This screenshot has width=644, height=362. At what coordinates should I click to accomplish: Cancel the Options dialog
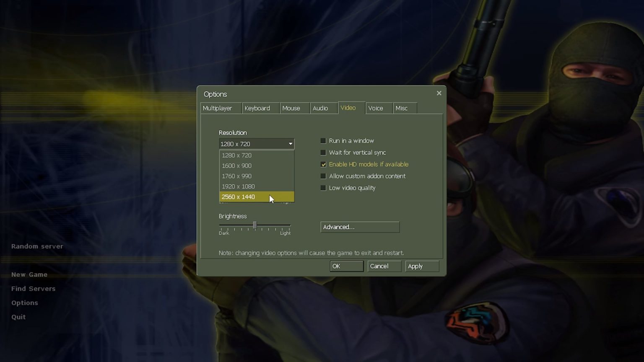coord(384,266)
